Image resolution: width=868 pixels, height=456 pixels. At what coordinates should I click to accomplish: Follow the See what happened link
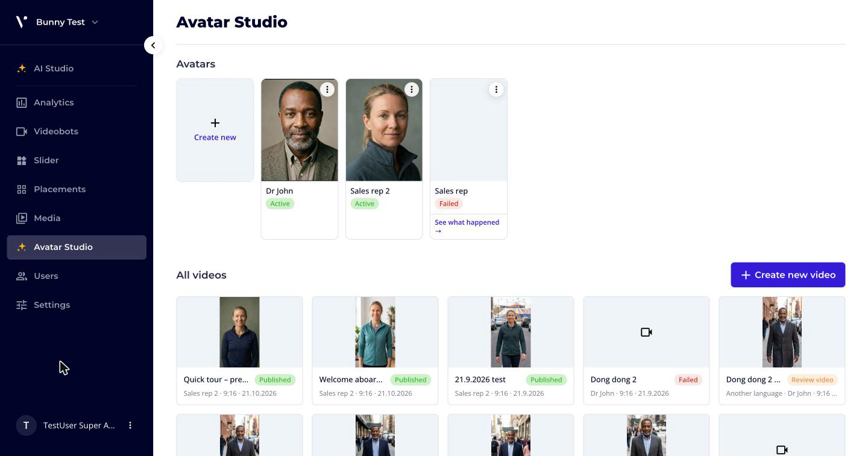pyautogui.click(x=467, y=226)
